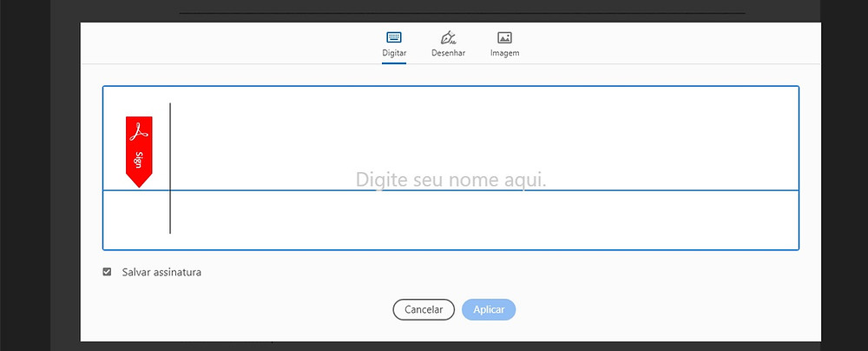
Task: Switch to the Imagem tab label
Action: pyautogui.click(x=505, y=53)
